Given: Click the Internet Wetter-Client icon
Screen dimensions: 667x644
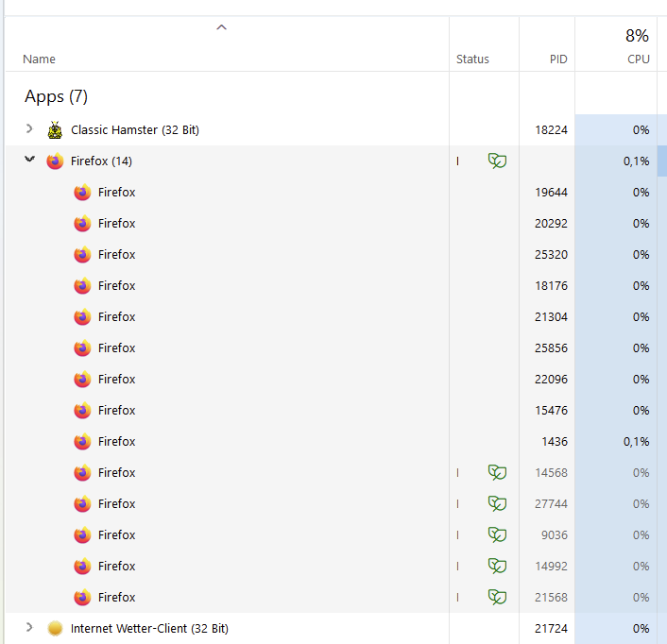Looking at the screenshot, I should [55, 628].
